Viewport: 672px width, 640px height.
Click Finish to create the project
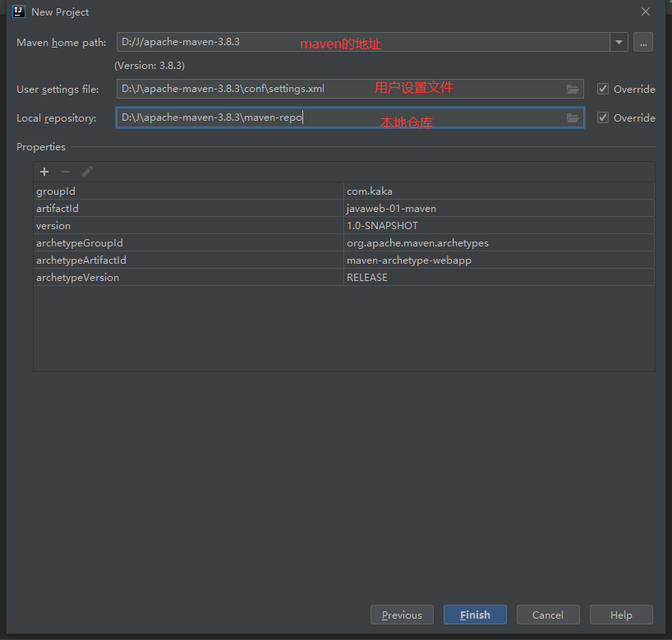[475, 615]
